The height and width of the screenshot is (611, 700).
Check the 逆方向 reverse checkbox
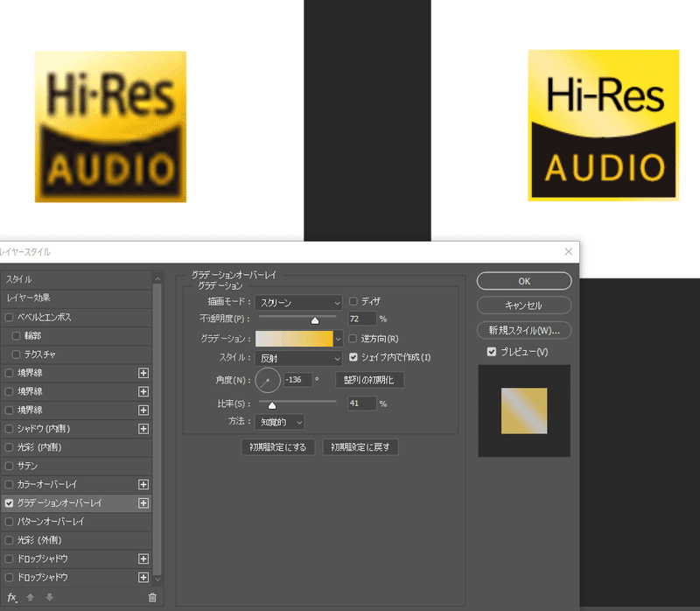354,338
